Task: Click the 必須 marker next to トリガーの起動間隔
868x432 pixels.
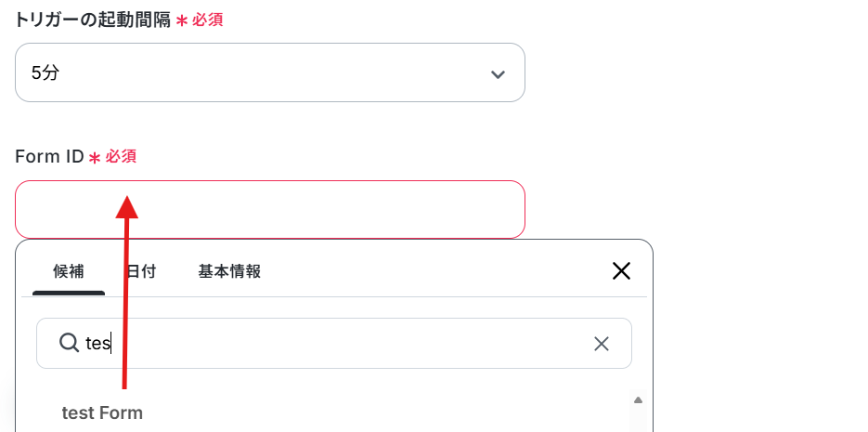Action: (x=208, y=20)
